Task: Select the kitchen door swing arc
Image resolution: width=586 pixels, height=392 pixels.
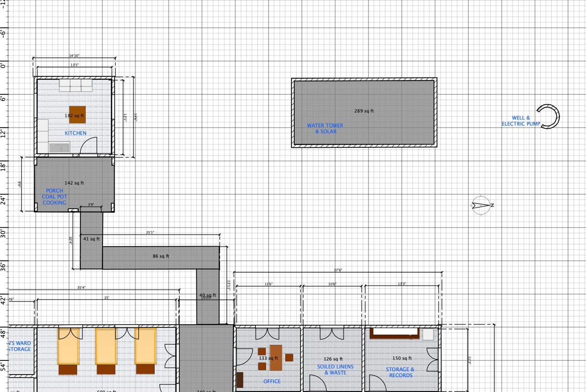Action: 89,145
